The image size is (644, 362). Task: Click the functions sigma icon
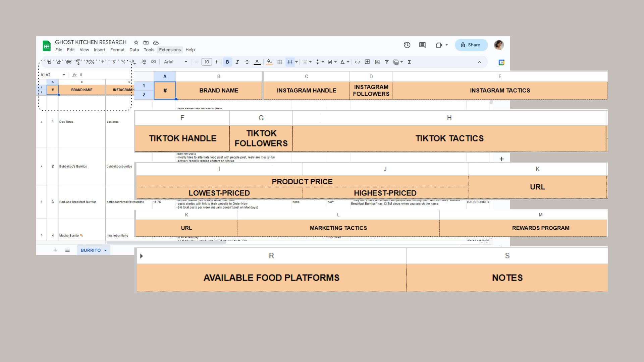tap(409, 62)
